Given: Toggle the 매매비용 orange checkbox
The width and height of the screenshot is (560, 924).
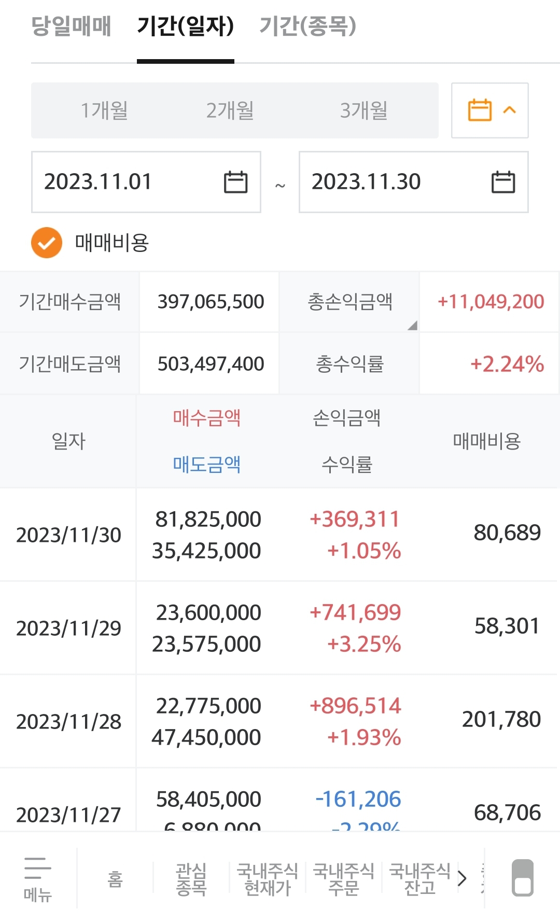Looking at the screenshot, I should tap(47, 243).
